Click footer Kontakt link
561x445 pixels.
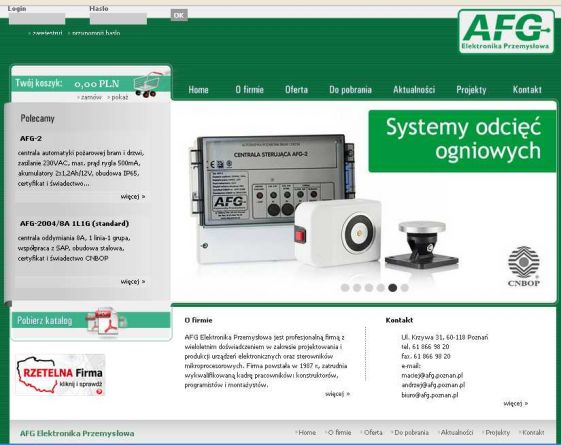(x=533, y=432)
